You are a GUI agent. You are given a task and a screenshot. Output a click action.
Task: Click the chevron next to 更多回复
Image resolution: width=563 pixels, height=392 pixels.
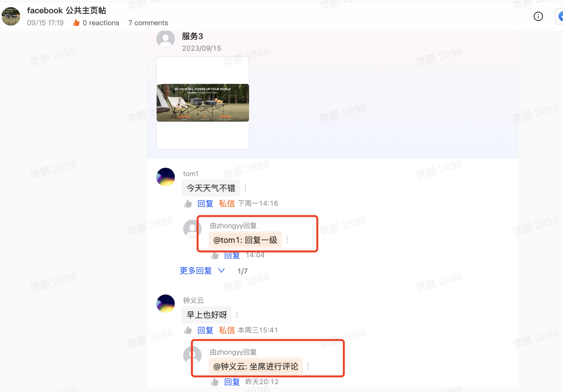click(x=221, y=270)
